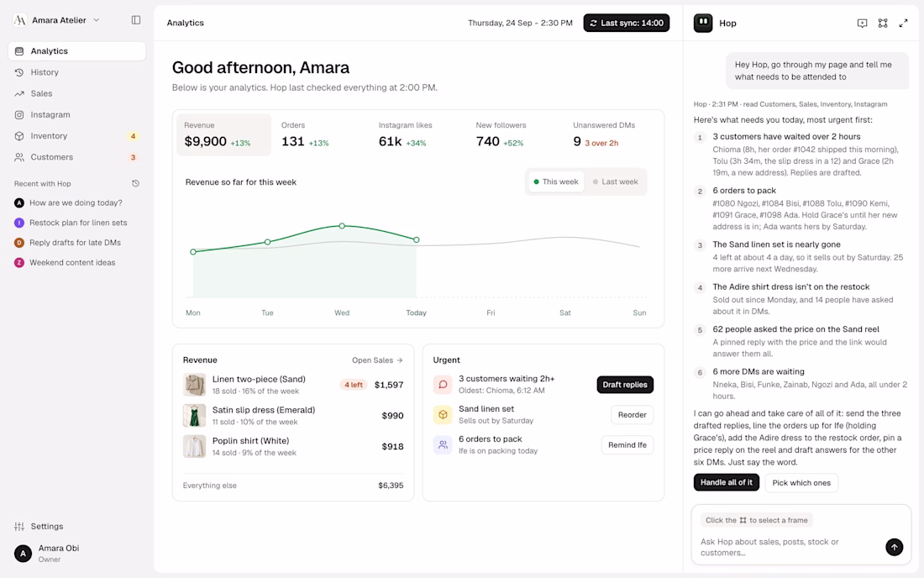924x578 pixels.
Task: Click the Amara Obi avatar
Action: coord(23,554)
